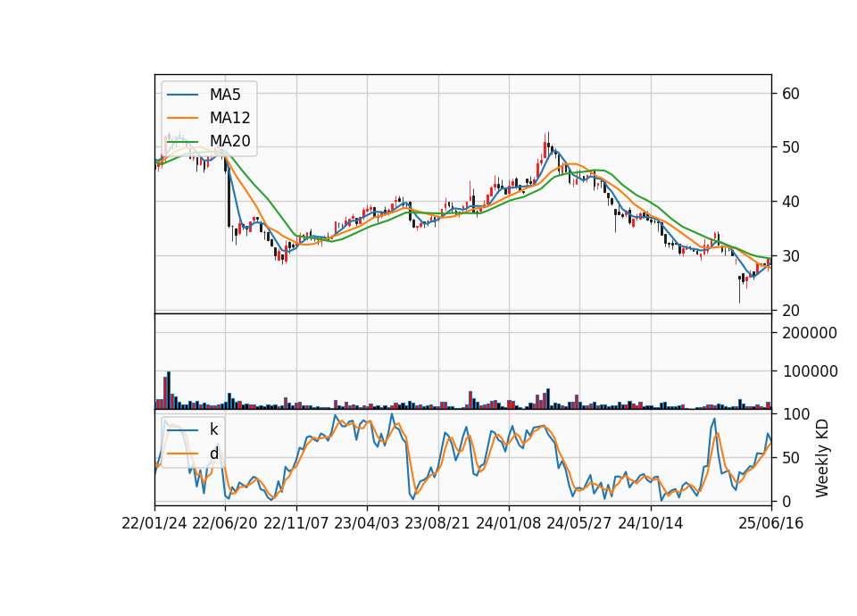The image size is (857, 616).
Task: Click the 24/10/14 date axis label
Action: [651, 523]
